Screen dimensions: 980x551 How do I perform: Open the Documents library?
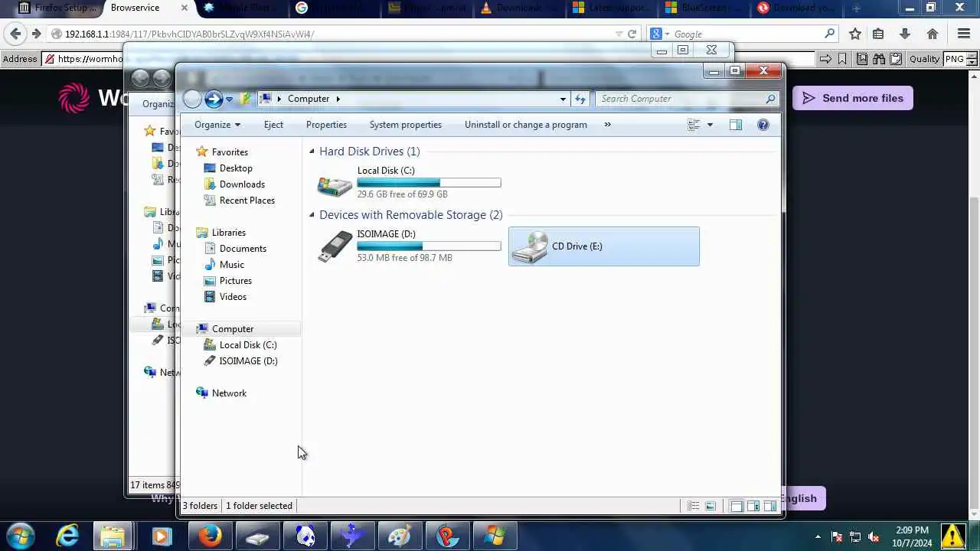click(243, 249)
